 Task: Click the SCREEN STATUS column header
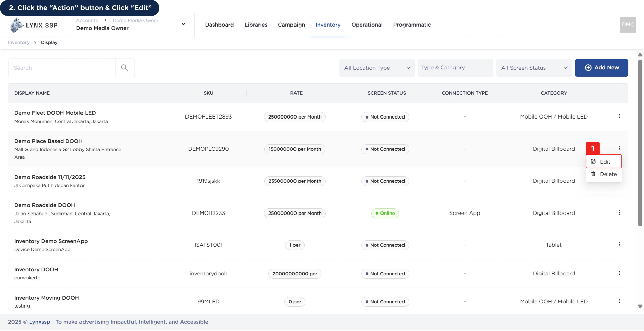(x=386, y=93)
